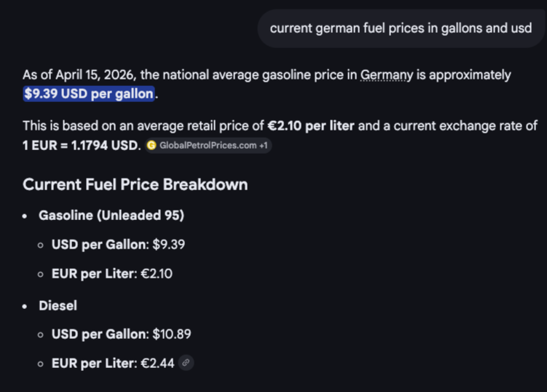Image resolution: width=547 pixels, height=392 pixels.
Task: Click the highlighted $9.39 USD per gallon
Action: tap(89, 94)
